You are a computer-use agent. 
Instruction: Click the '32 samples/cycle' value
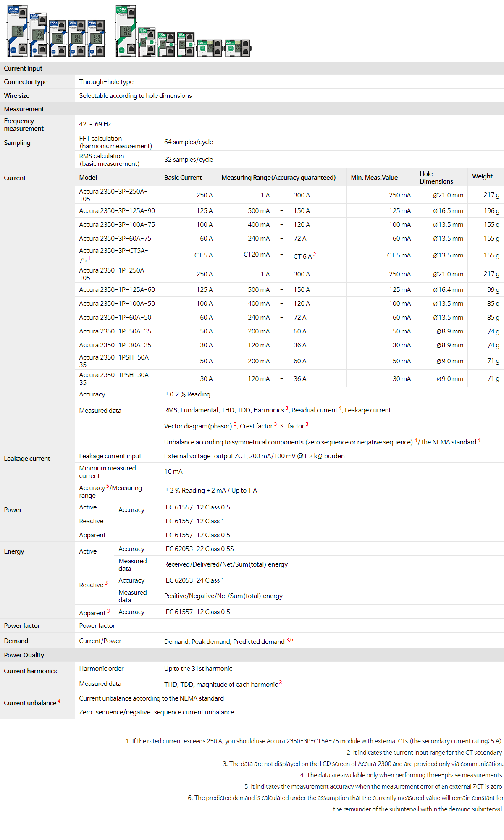click(189, 160)
